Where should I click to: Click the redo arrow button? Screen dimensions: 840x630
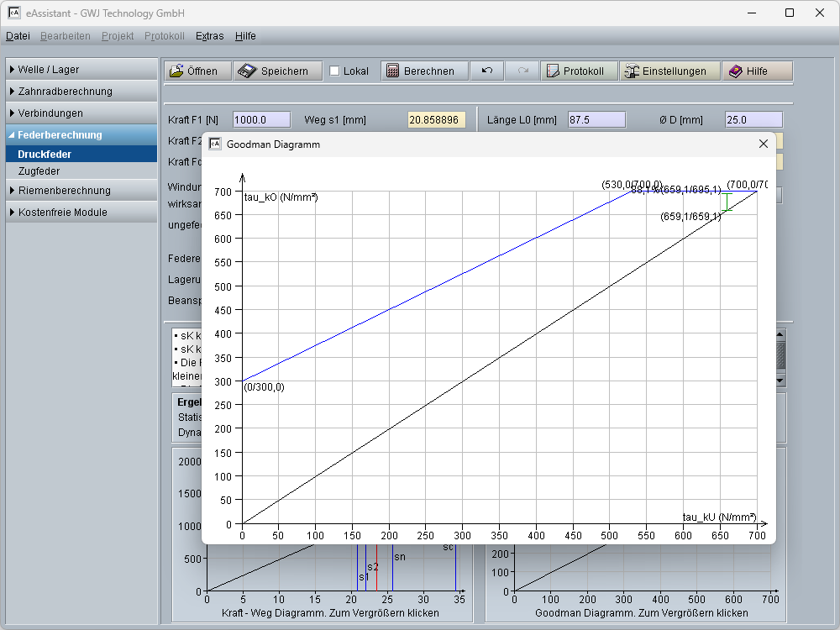pos(522,71)
